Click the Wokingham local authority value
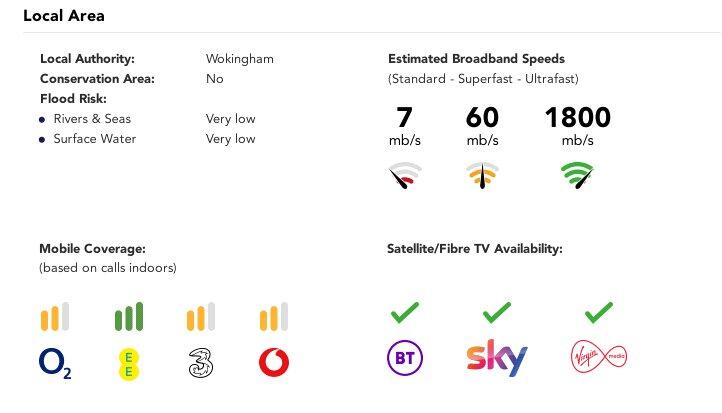The image size is (722, 413). pos(239,59)
